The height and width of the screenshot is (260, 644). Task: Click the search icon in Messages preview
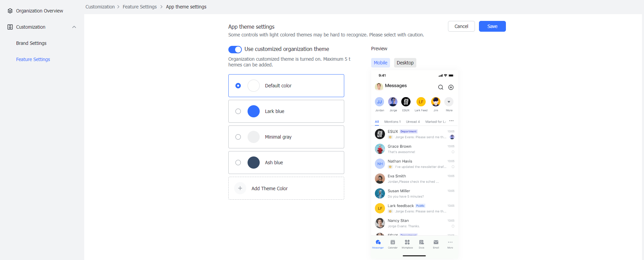pos(441,87)
